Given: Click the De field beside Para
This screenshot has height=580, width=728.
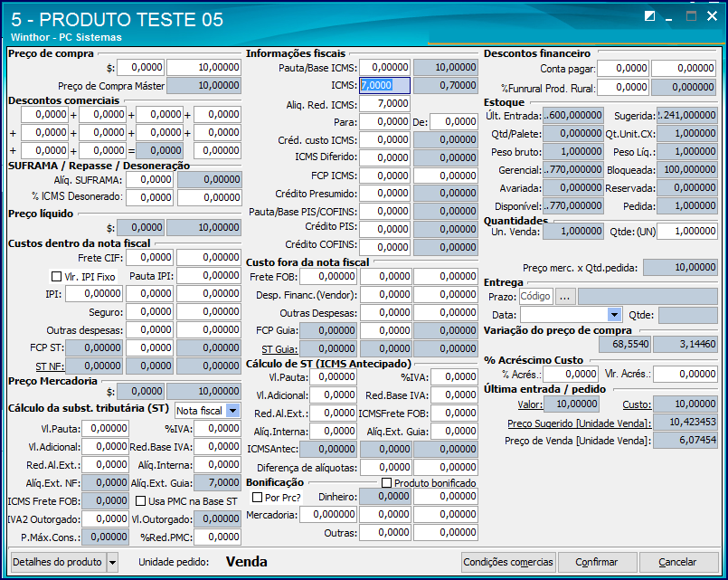Looking at the screenshot, I should pyautogui.click(x=454, y=122).
